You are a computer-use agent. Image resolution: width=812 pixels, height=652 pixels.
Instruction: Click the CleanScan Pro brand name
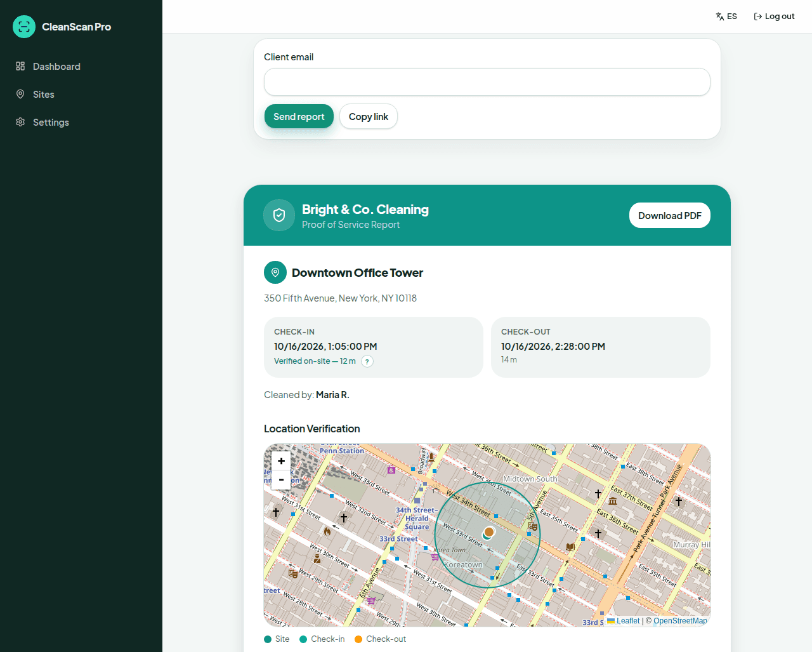(76, 27)
